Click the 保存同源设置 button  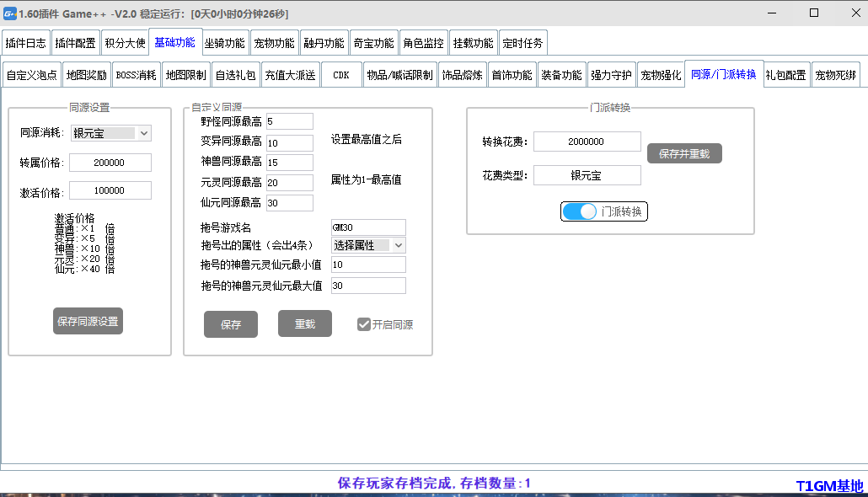(88, 321)
